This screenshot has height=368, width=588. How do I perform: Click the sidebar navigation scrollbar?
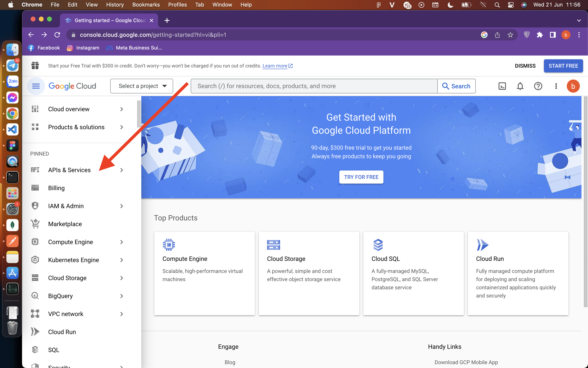tap(139, 114)
